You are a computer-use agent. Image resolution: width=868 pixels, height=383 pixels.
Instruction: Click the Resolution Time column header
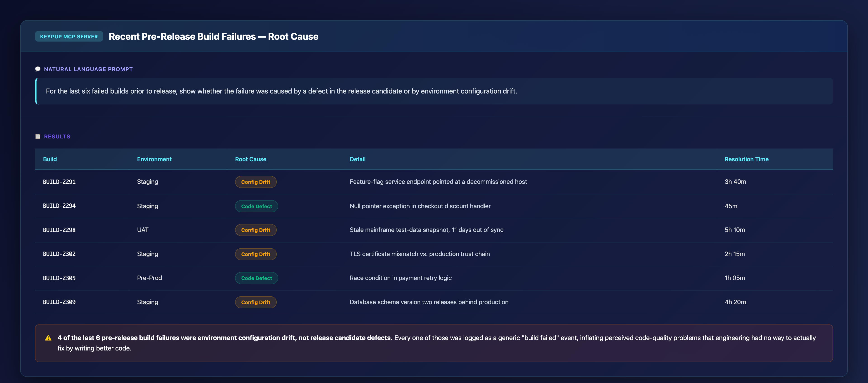pyautogui.click(x=746, y=159)
